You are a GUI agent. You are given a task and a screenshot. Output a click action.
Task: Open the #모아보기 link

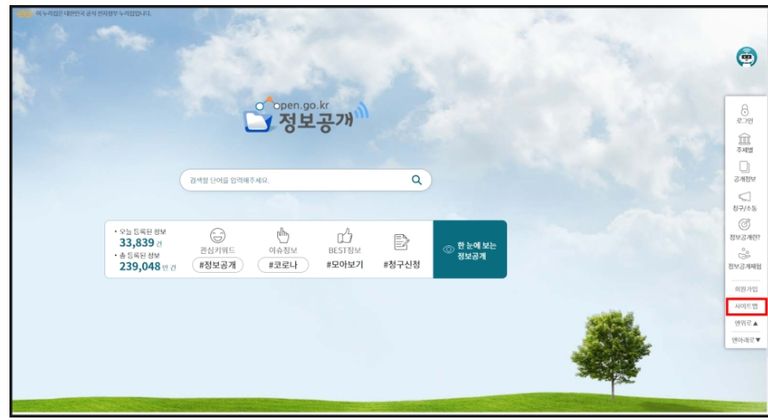pyautogui.click(x=345, y=265)
